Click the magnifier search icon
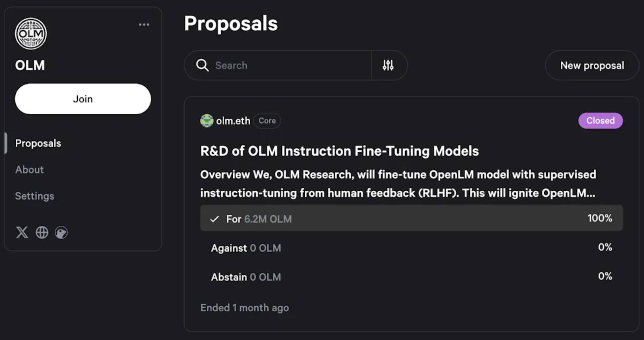Viewport: 644px width, 340px height. pos(202,65)
